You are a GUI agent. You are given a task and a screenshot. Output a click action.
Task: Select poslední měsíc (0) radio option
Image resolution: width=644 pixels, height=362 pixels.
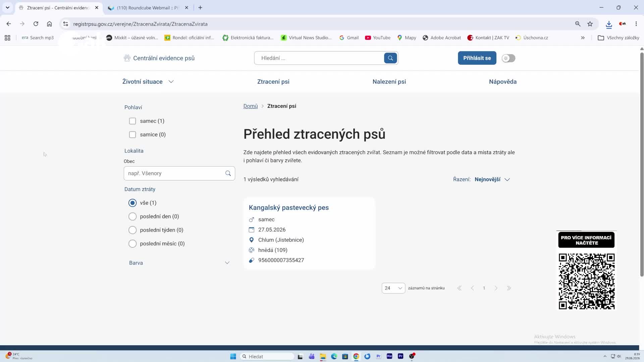[x=132, y=244]
